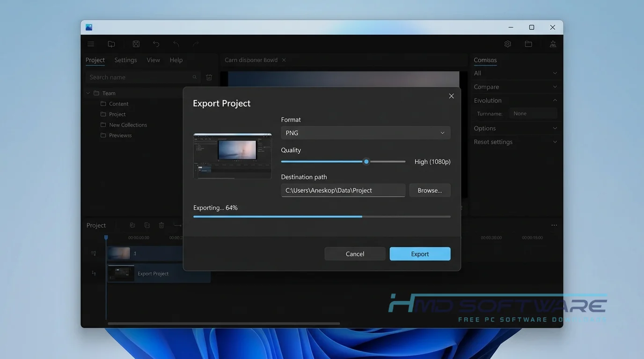
Task: Click the effects icon right of folder icon
Action: pyautogui.click(x=553, y=44)
